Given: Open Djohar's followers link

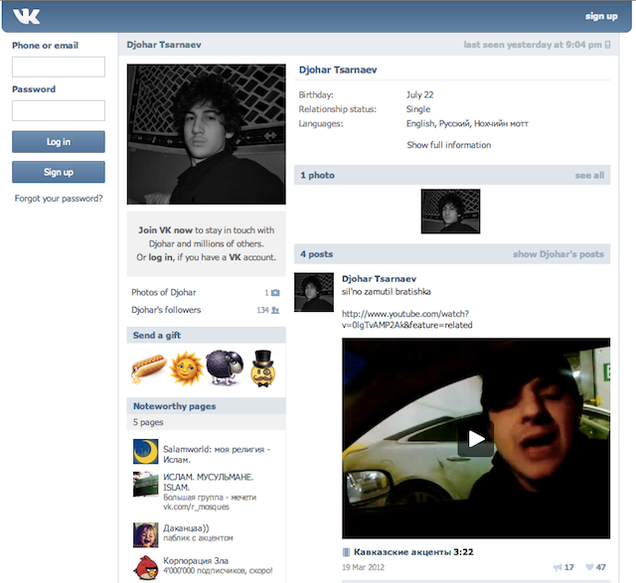Looking at the screenshot, I should click(x=166, y=310).
